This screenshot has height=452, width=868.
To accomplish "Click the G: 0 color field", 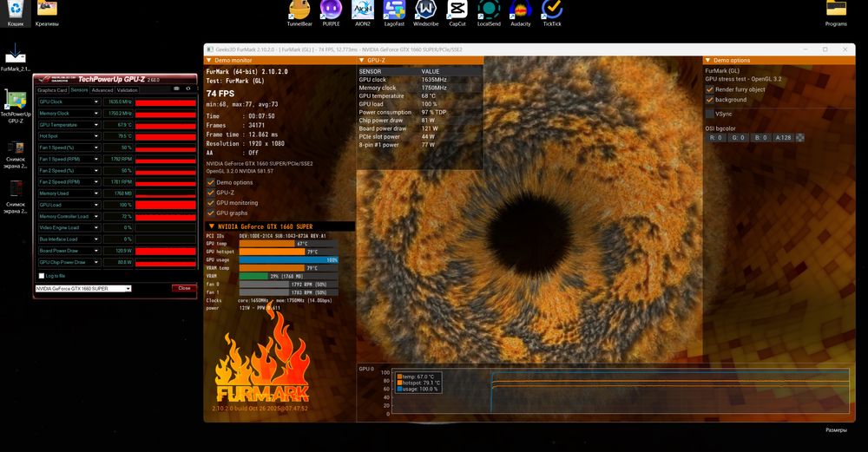I will pyautogui.click(x=739, y=138).
